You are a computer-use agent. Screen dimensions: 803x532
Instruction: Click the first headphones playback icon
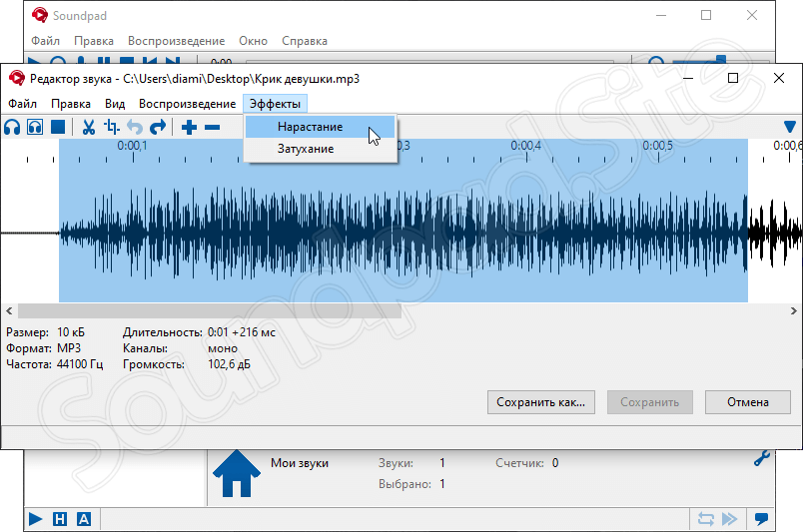tap(12, 127)
